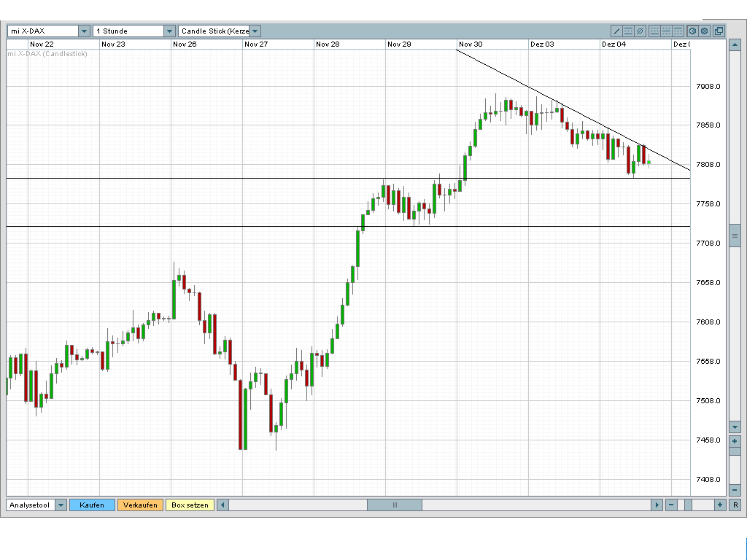Open the Candle Stick chart type dropdown
Screen dimensions: 747x560
coord(255,31)
